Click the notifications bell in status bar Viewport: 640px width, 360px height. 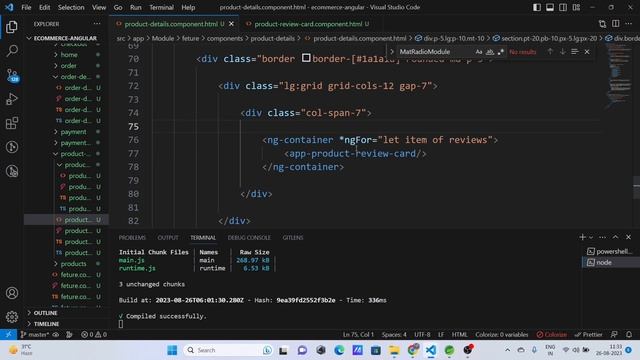point(629,334)
